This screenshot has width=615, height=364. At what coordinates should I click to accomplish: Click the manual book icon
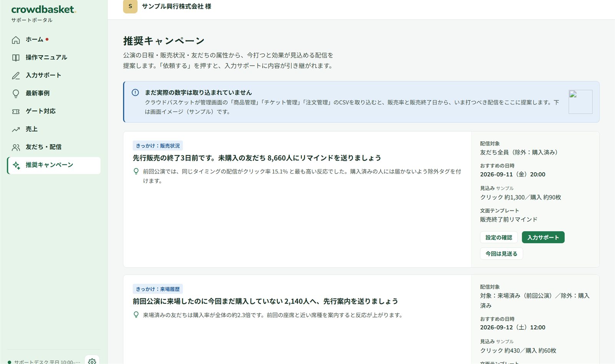16,58
